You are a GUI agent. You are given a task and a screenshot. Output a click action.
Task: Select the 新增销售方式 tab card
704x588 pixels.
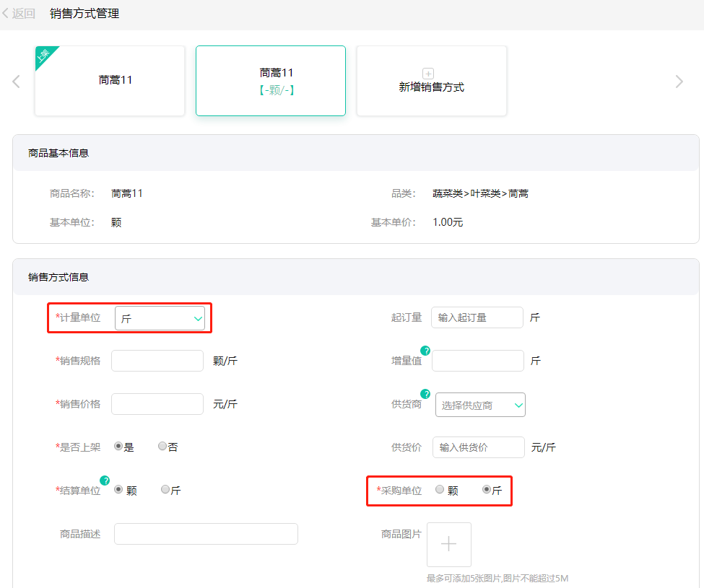[431, 81]
